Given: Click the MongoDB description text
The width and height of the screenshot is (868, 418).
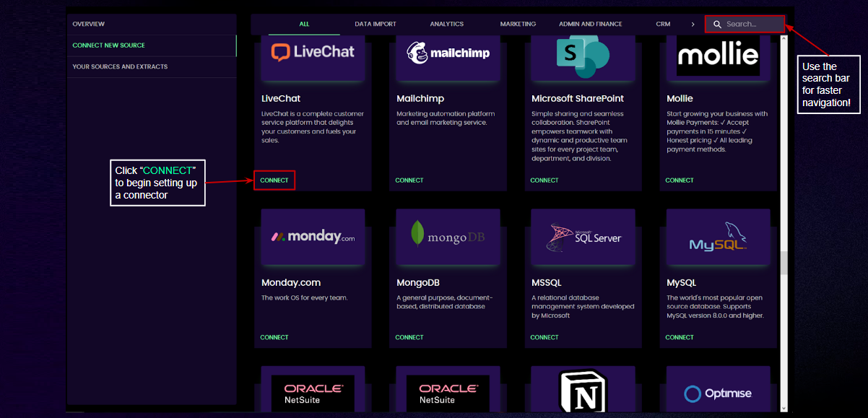Looking at the screenshot, I should point(444,302).
